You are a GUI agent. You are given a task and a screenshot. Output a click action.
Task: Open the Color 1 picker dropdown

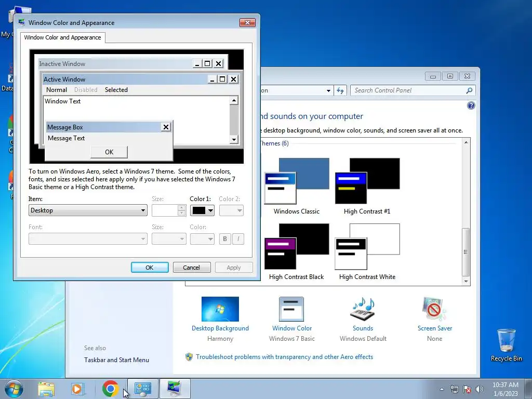click(x=202, y=210)
